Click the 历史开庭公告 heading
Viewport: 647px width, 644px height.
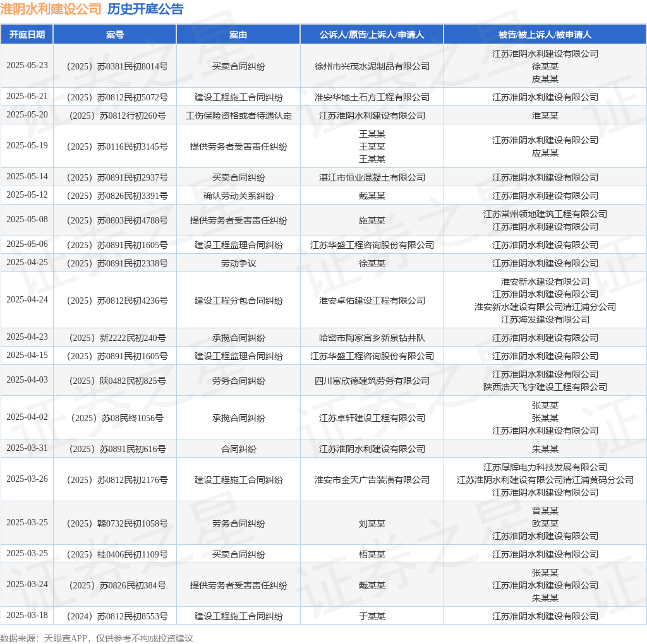click(145, 9)
